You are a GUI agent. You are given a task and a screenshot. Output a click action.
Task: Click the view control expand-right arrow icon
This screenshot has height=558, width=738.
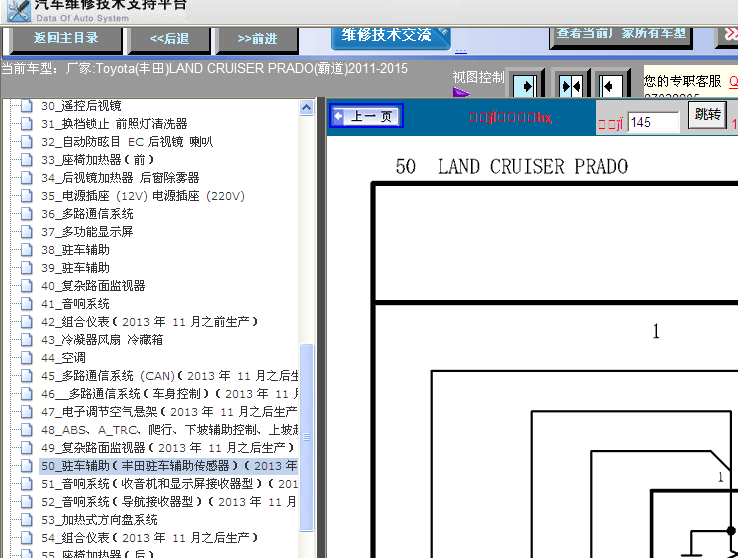pyautogui.click(x=525, y=85)
